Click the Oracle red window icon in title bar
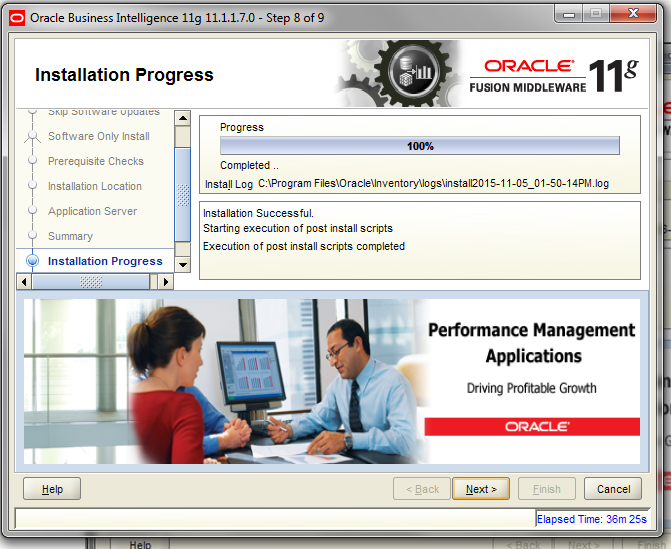This screenshot has height=549, width=671. tap(17, 18)
